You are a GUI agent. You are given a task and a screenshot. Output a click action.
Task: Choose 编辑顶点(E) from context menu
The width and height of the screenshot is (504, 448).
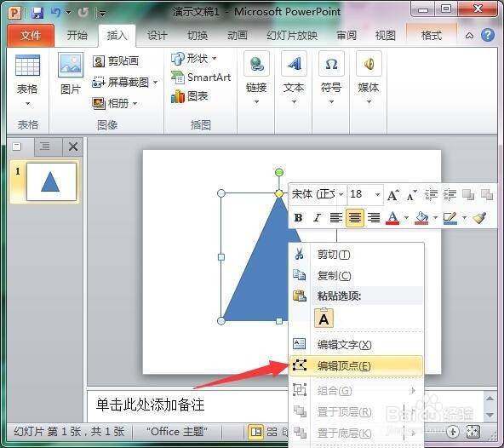click(356, 365)
